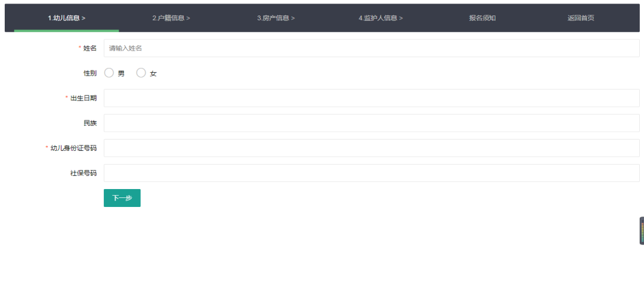
Task: Switch to 2.户籍信息 tab
Action: (171, 18)
